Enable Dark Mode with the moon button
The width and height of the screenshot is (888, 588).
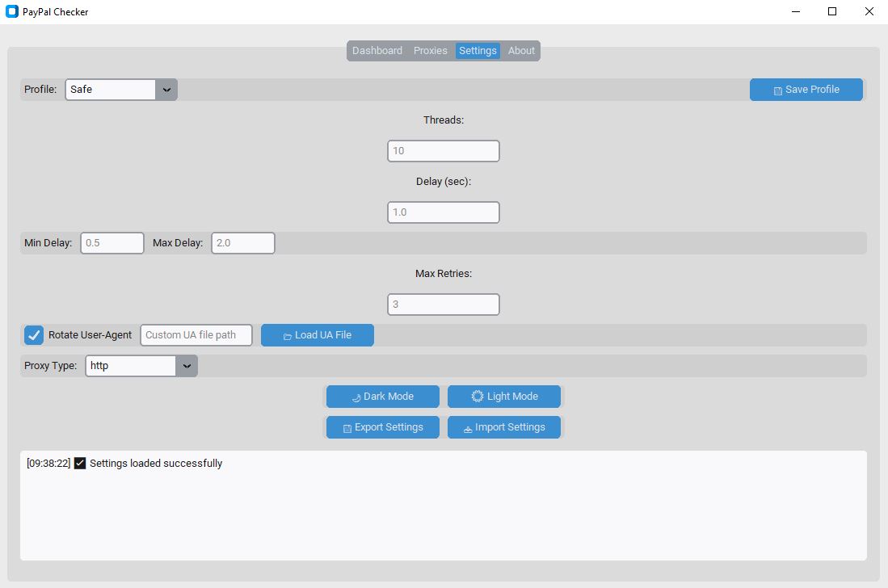point(382,397)
